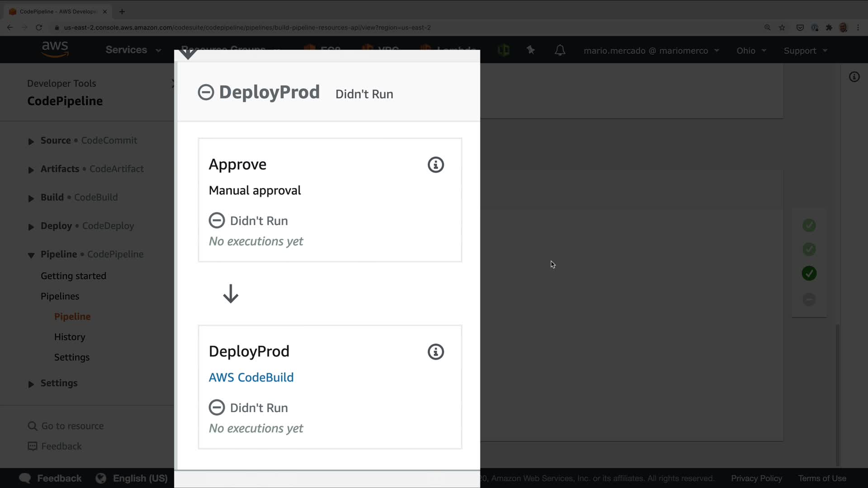Bookmark page with star icon

(782, 28)
